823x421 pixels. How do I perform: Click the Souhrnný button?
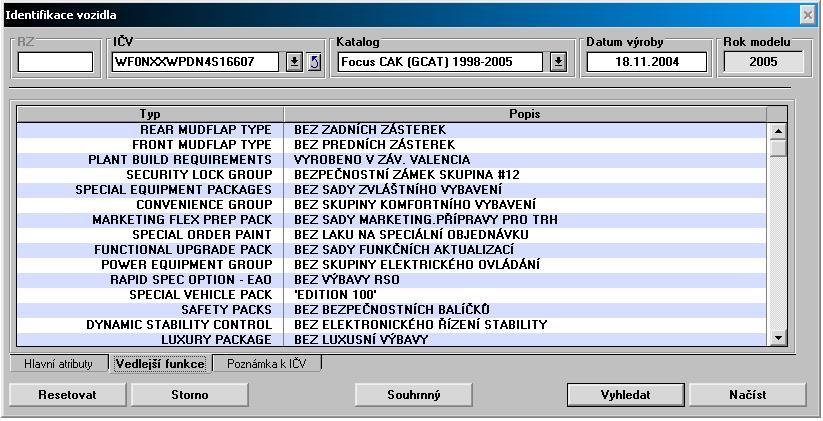[x=413, y=395]
